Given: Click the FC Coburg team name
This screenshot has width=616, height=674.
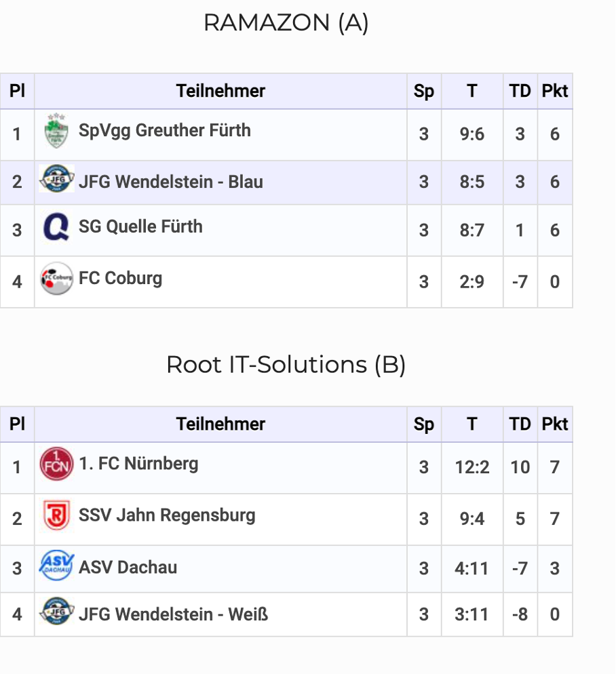Looking at the screenshot, I should click(120, 278).
